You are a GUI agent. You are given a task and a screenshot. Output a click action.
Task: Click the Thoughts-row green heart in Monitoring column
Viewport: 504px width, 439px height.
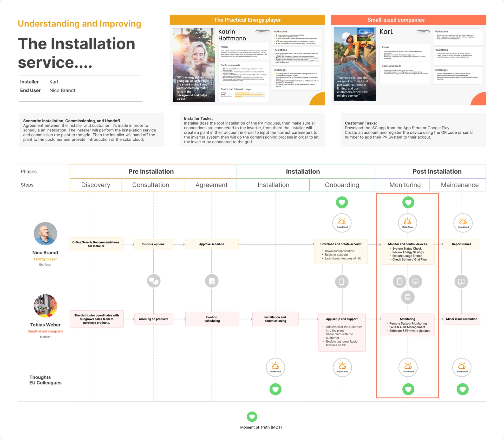point(408,389)
